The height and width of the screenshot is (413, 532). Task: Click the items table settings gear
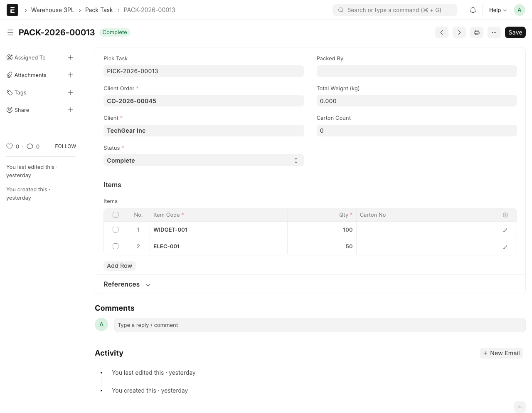tap(505, 215)
